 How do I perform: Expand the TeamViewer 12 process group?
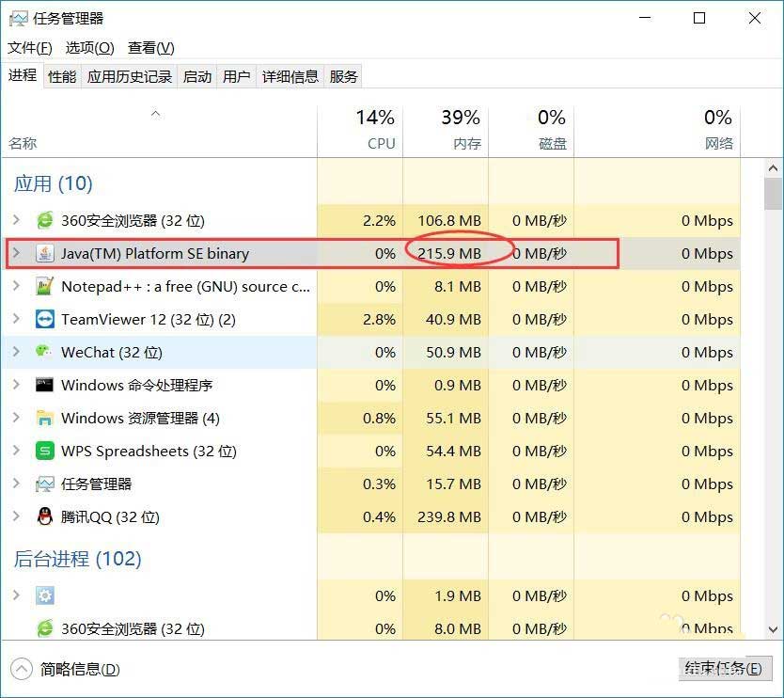click(17, 319)
